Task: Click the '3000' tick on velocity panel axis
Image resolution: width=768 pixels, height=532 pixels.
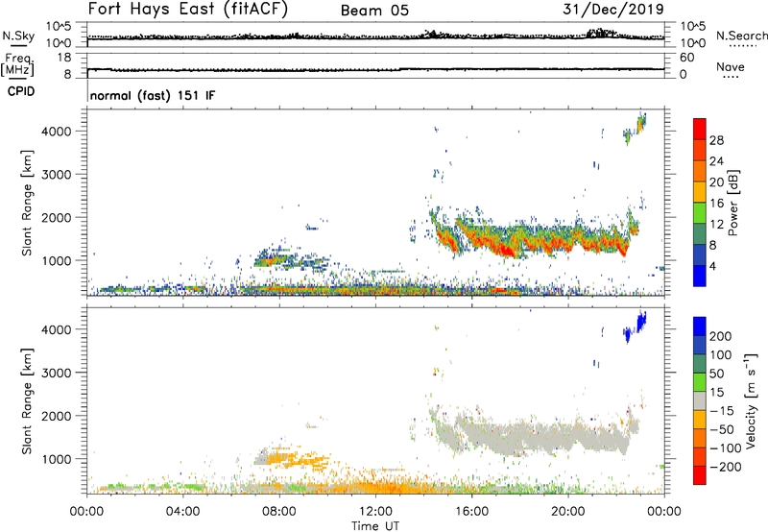Action: [57, 373]
